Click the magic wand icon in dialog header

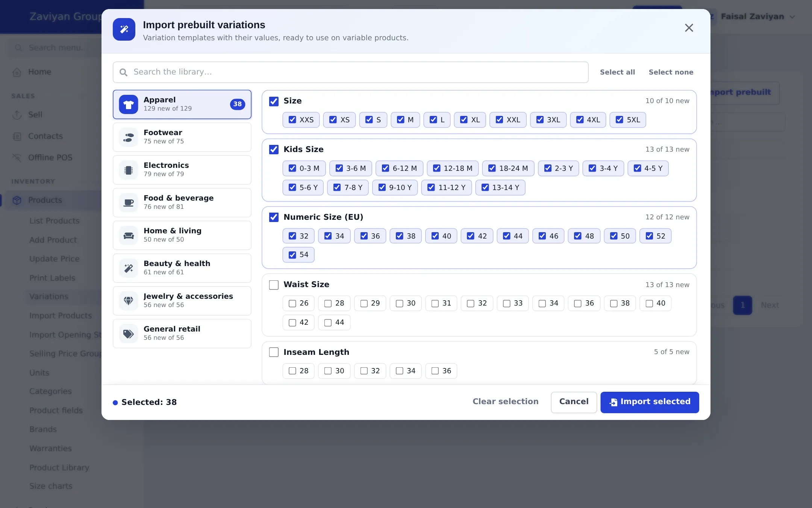124,29
